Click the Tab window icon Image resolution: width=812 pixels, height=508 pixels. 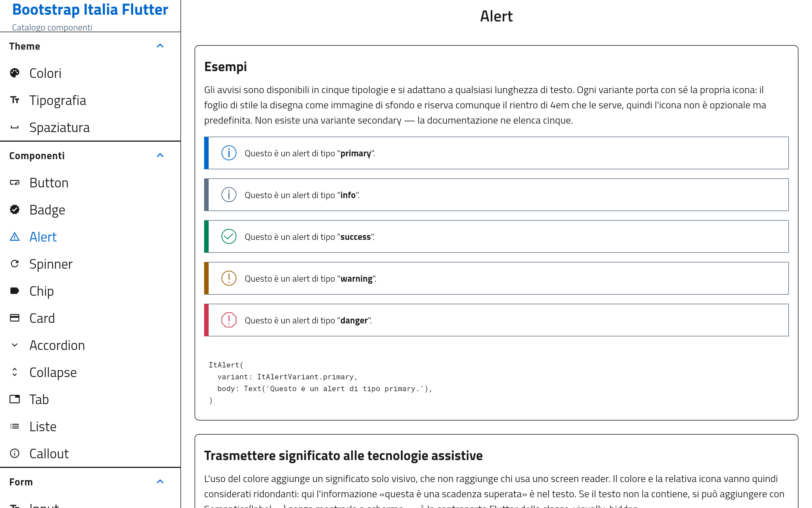[14, 399]
